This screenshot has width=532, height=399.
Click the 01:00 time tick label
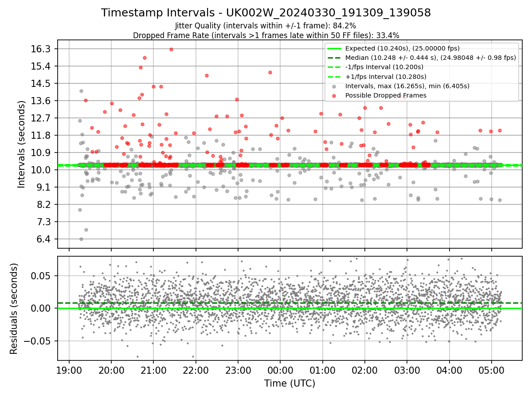click(323, 370)
